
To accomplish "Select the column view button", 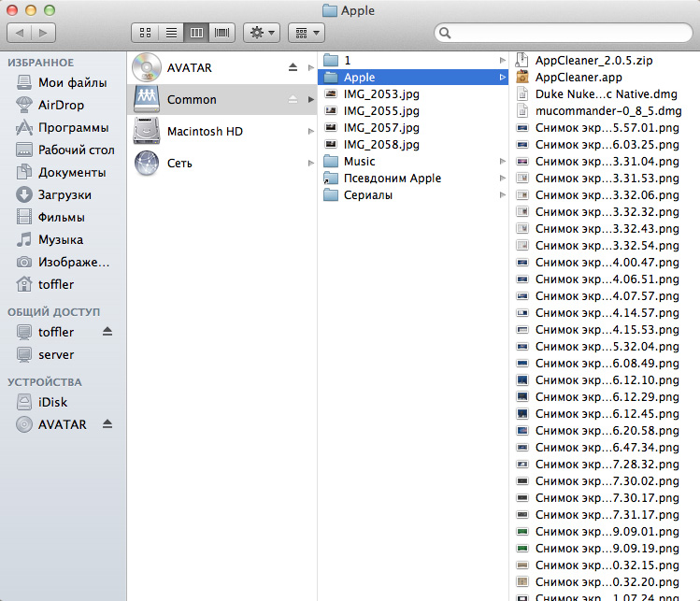I will click(x=196, y=33).
